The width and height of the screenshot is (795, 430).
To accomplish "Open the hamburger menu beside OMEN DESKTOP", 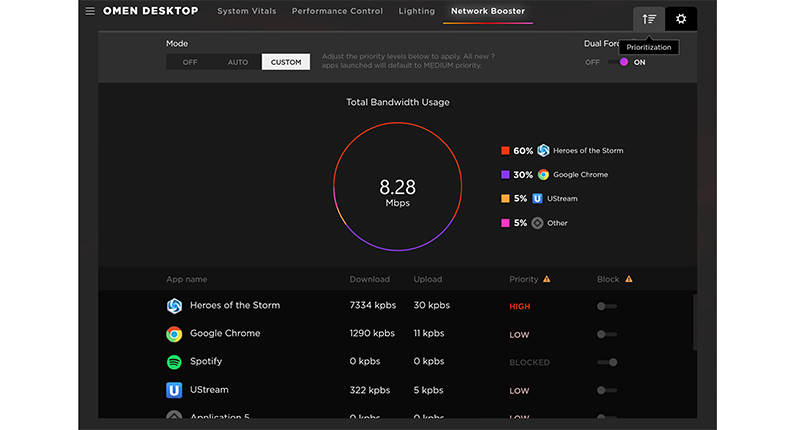I will (x=90, y=11).
